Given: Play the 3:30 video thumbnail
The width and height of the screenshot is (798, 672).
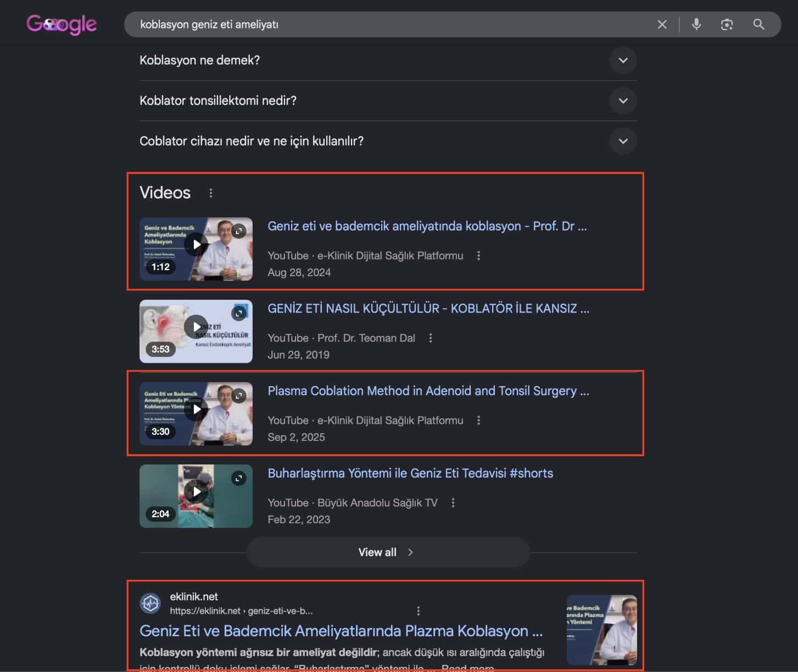Looking at the screenshot, I should tap(196, 414).
